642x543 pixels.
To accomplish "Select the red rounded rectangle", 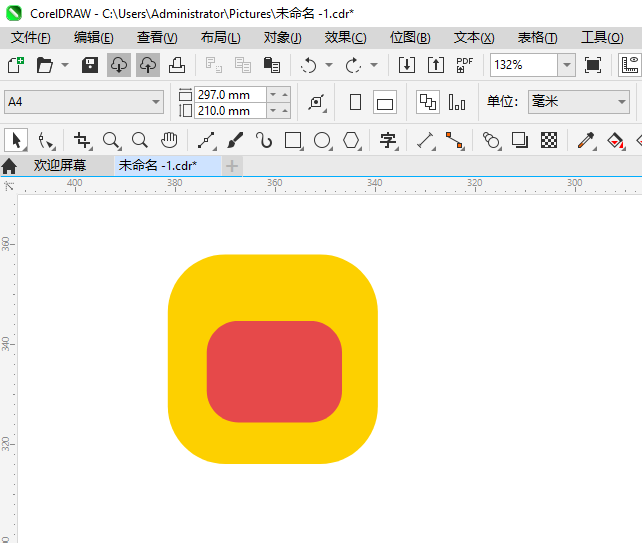I will [x=274, y=371].
